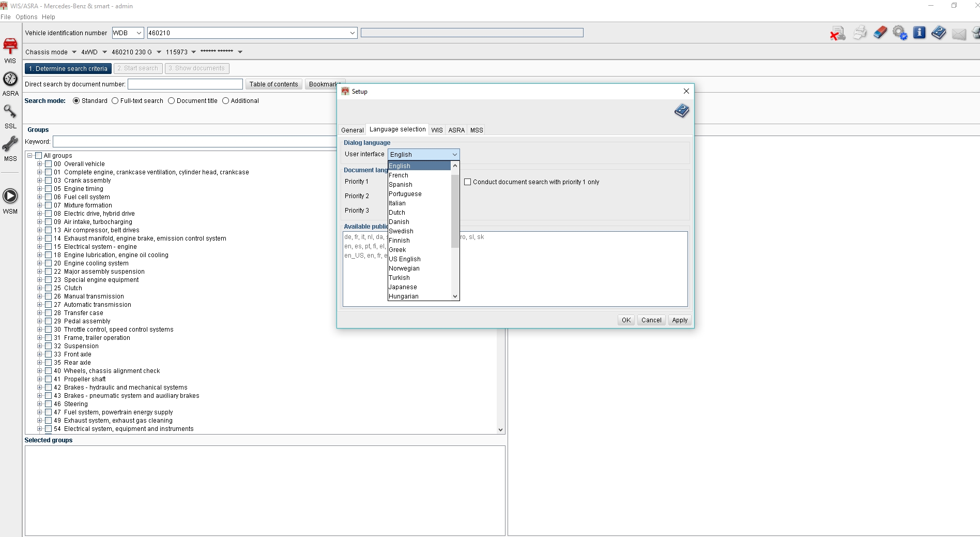Switch to the General tab

[352, 130]
